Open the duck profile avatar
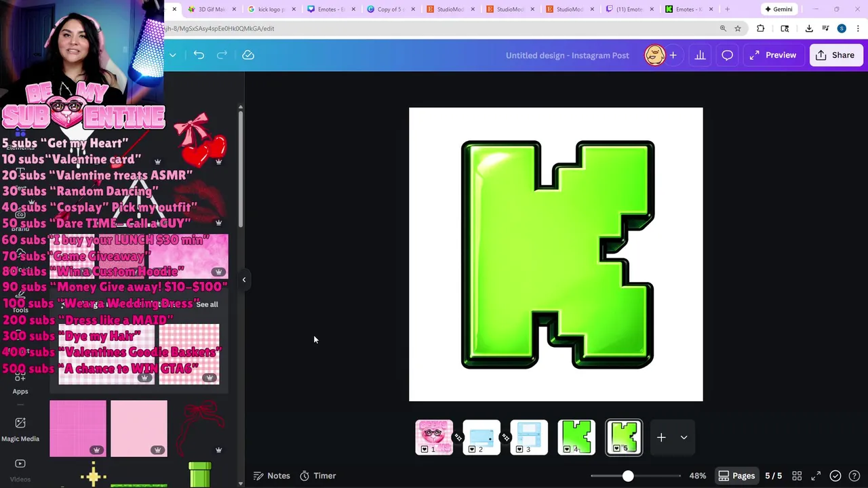 click(x=654, y=55)
